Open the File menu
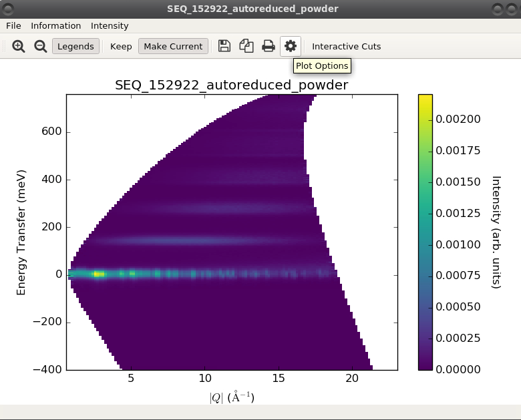Viewport: 521px width, 420px height. 13,25
